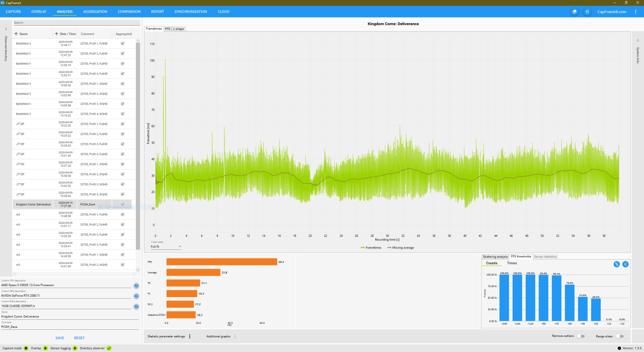The image size is (644, 352).
Task: Click the SAVE button
Action: click(60, 338)
